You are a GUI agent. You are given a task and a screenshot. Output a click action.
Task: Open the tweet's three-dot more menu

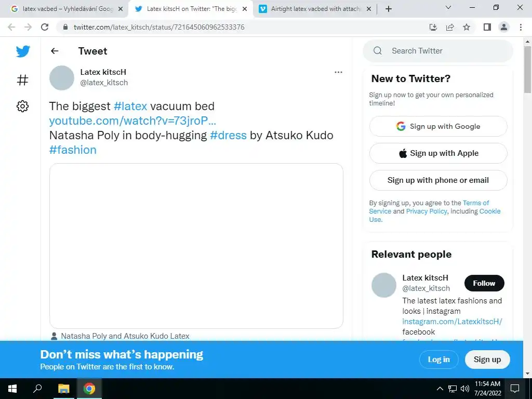pos(338,72)
